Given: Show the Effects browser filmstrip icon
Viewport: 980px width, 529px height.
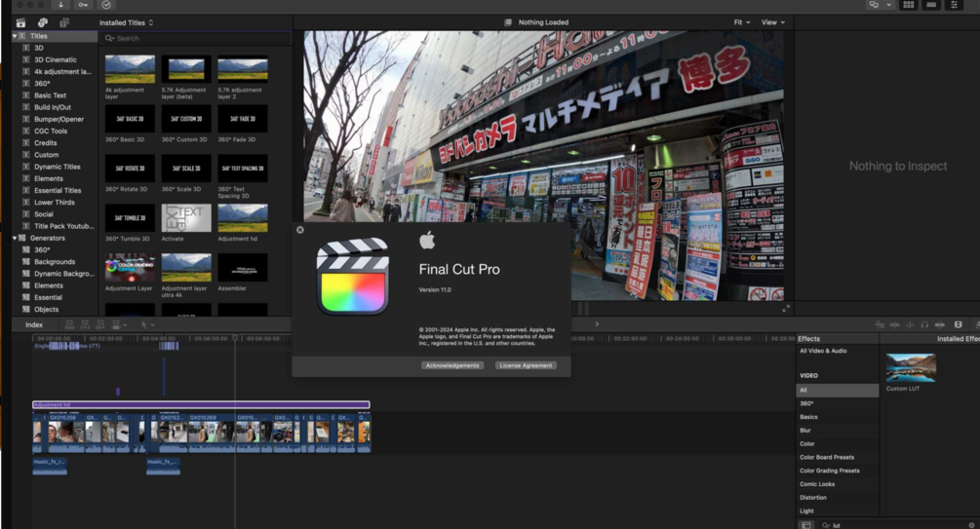Looking at the screenshot, I should tap(958, 324).
